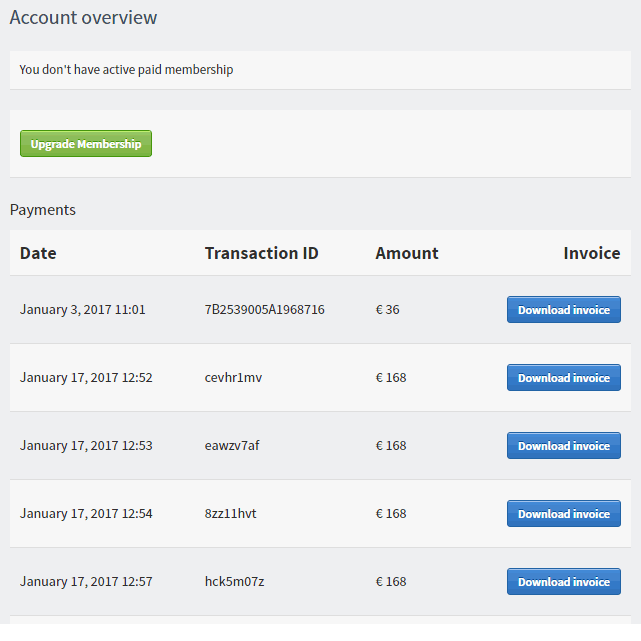Click the Payments section heading
The width and height of the screenshot is (641, 641).
click(x=43, y=210)
